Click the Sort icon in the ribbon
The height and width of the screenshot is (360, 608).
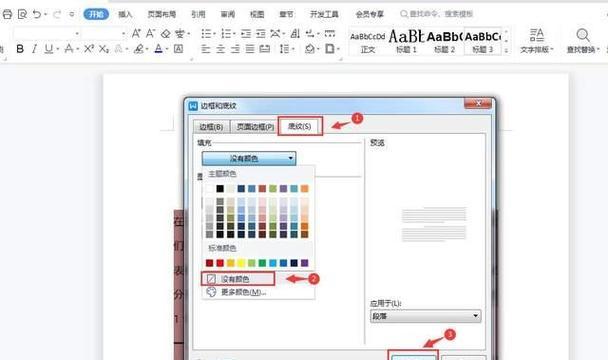(295, 34)
